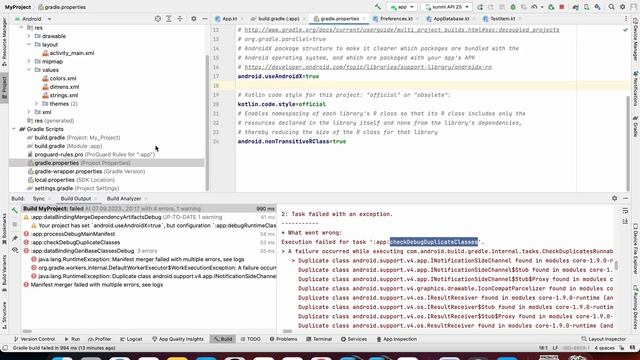Collapse the values folder
This screenshot has width=640, height=360.
pyautogui.click(x=29, y=70)
